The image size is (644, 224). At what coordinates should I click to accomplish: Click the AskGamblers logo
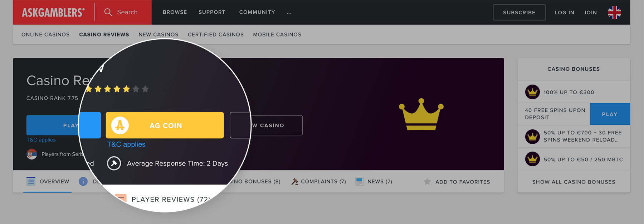pyautogui.click(x=53, y=13)
